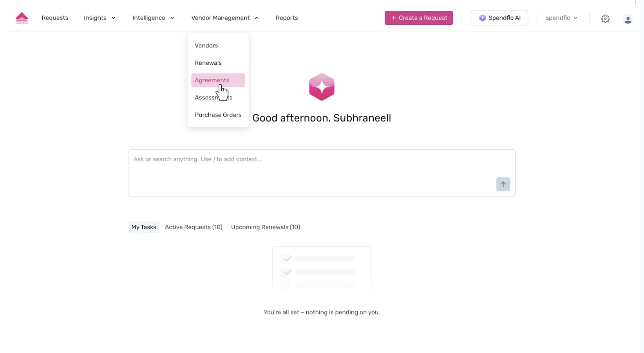
Task: Switch to the Upcoming Renewals tab
Action: [x=265, y=227]
